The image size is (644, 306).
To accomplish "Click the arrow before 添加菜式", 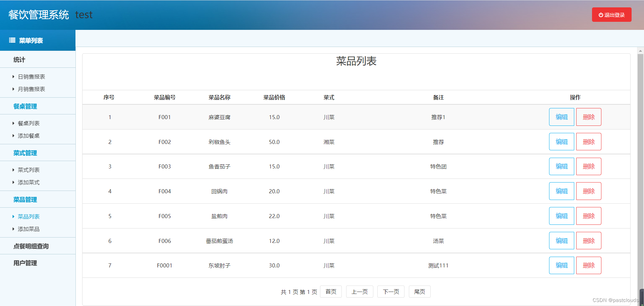I will 13,183.
